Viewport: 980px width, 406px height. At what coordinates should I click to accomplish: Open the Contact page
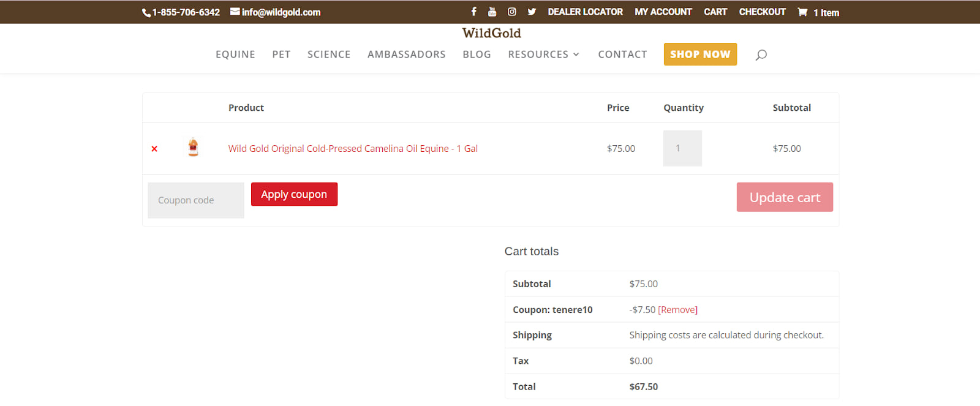(x=622, y=55)
